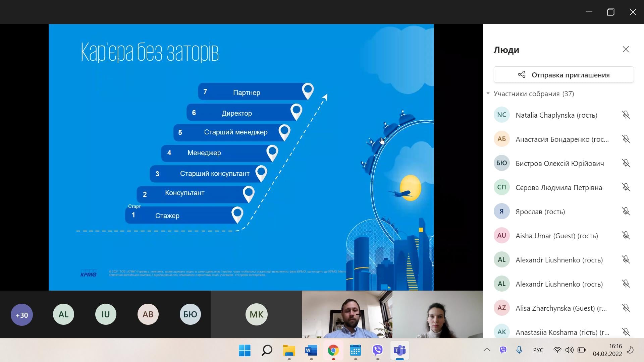Screen dimensions: 644x362
Task: Click the microphone icon in system tray
Action: point(519,350)
